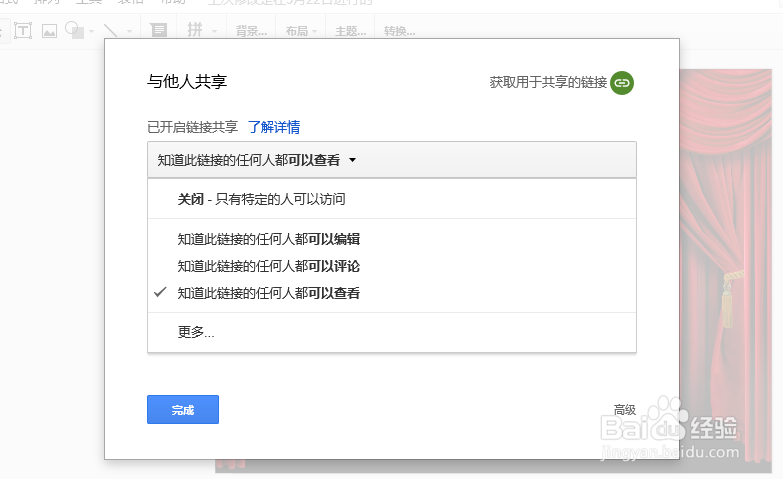Collapse the link sharing permission dropdown

tap(392, 160)
